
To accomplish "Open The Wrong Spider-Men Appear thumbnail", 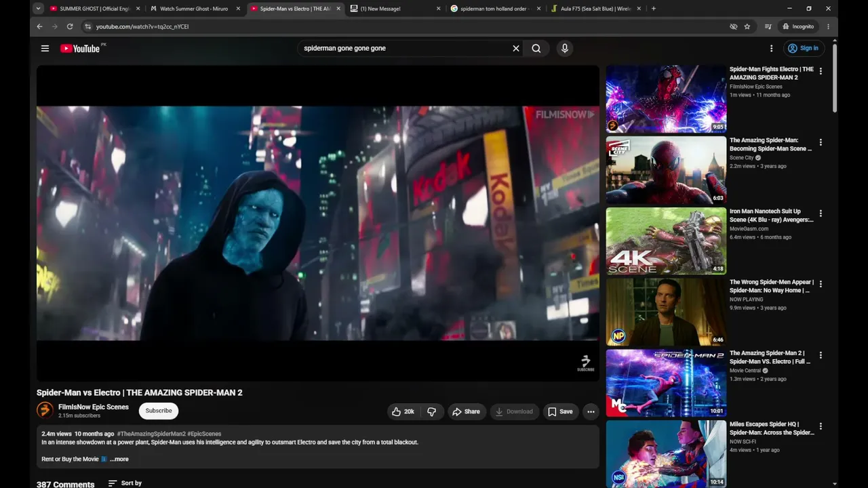I will tap(666, 312).
